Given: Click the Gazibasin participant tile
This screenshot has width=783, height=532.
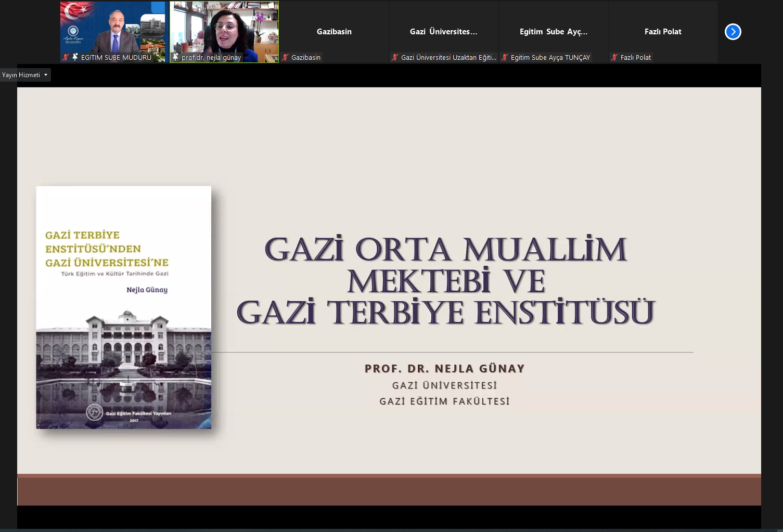Looking at the screenshot, I should 334,32.
